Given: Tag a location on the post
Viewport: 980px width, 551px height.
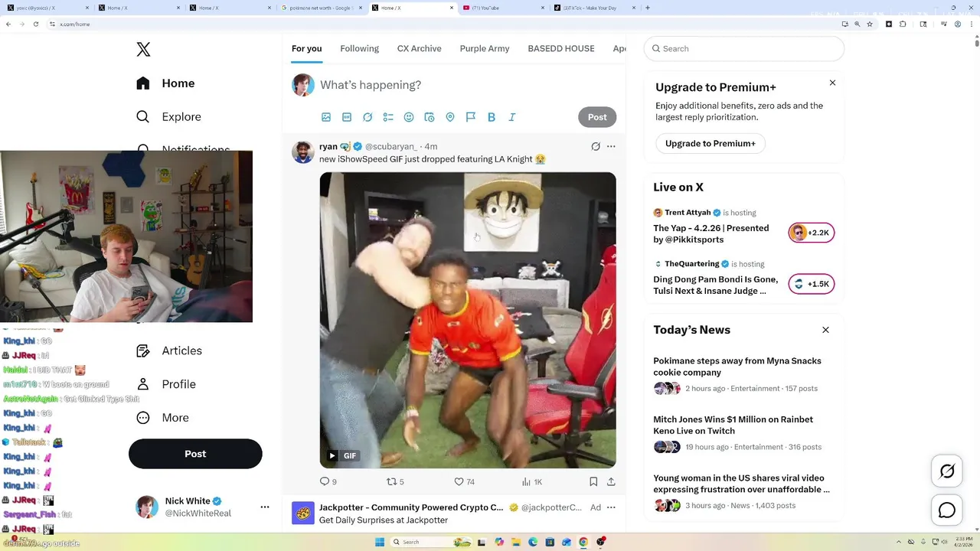Looking at the screenshot, I should (450, 117).
